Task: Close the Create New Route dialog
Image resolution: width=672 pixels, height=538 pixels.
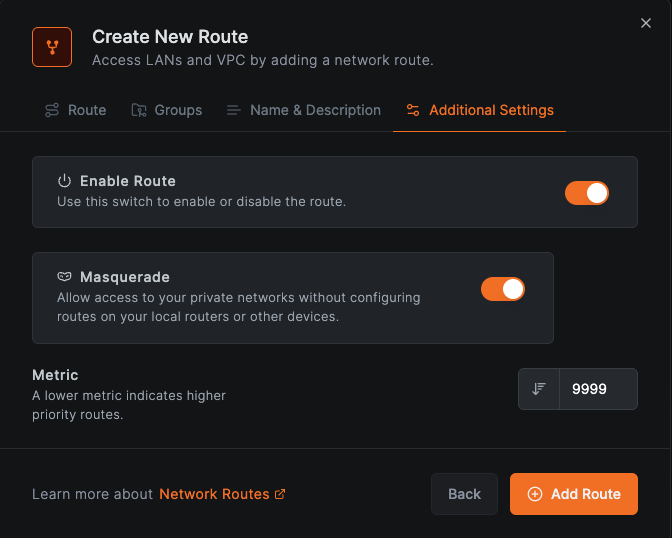Action: coord(646,23)
